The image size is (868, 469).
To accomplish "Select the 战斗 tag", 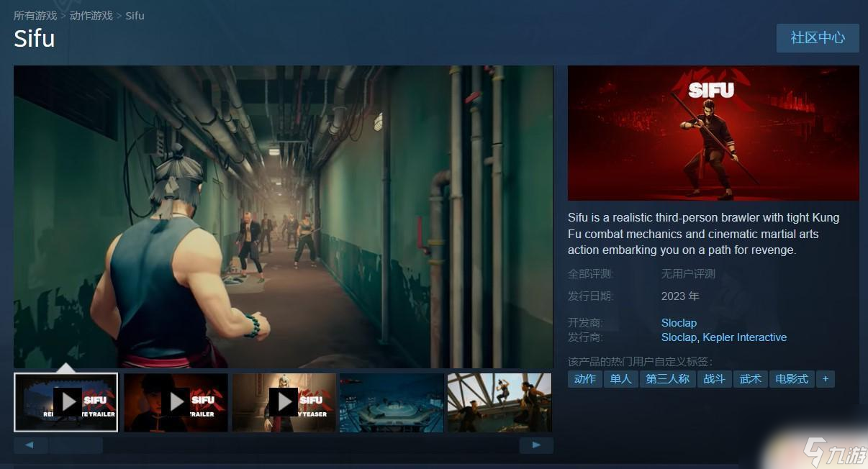I will click(714, 379).
